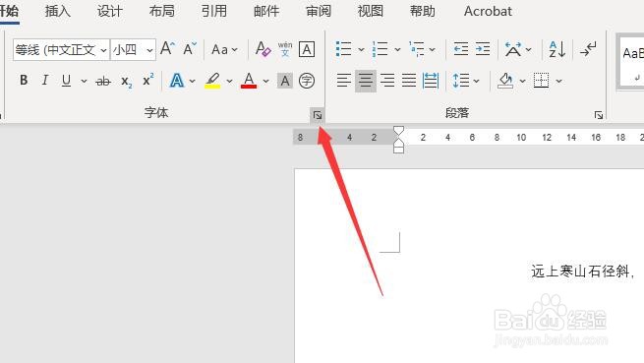Open the Paragraph dialog box launcher
This screenshot has width=644, height=363.
599,115
